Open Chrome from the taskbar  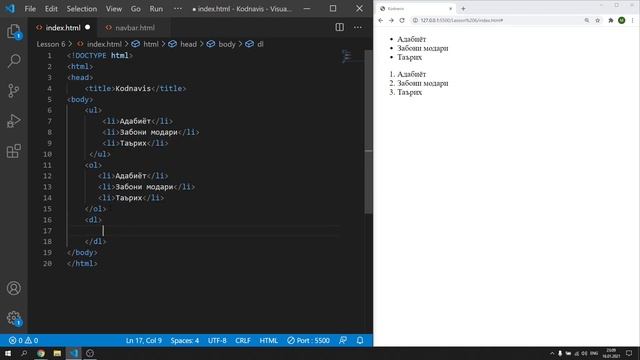click(41, 353)
